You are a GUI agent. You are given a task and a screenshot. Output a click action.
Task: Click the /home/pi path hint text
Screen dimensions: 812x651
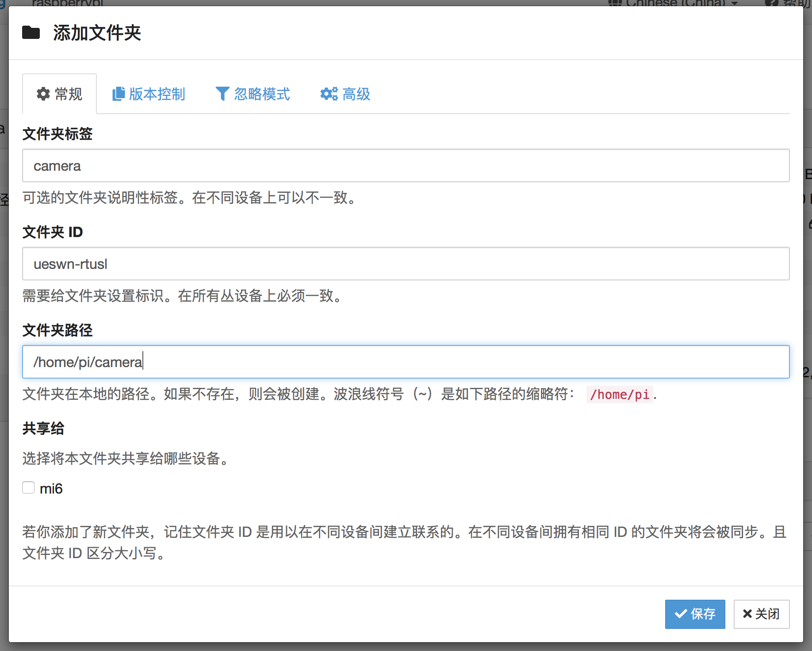(620, 394)
